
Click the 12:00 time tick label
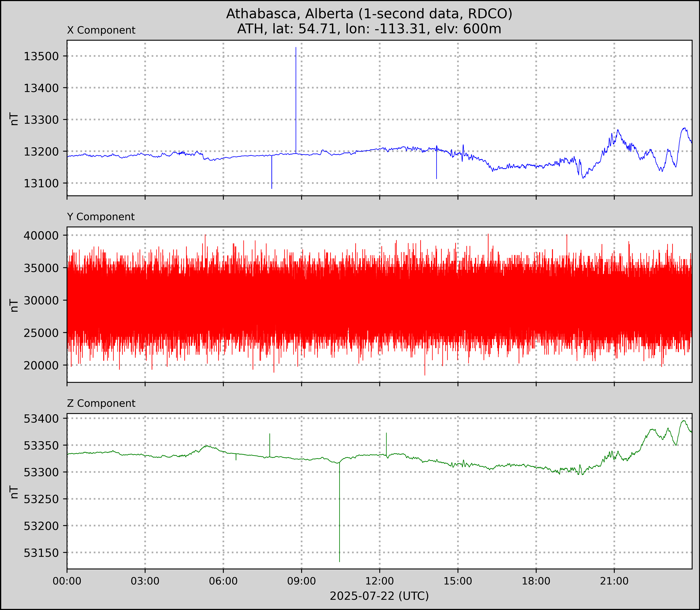tap(380, 581)
